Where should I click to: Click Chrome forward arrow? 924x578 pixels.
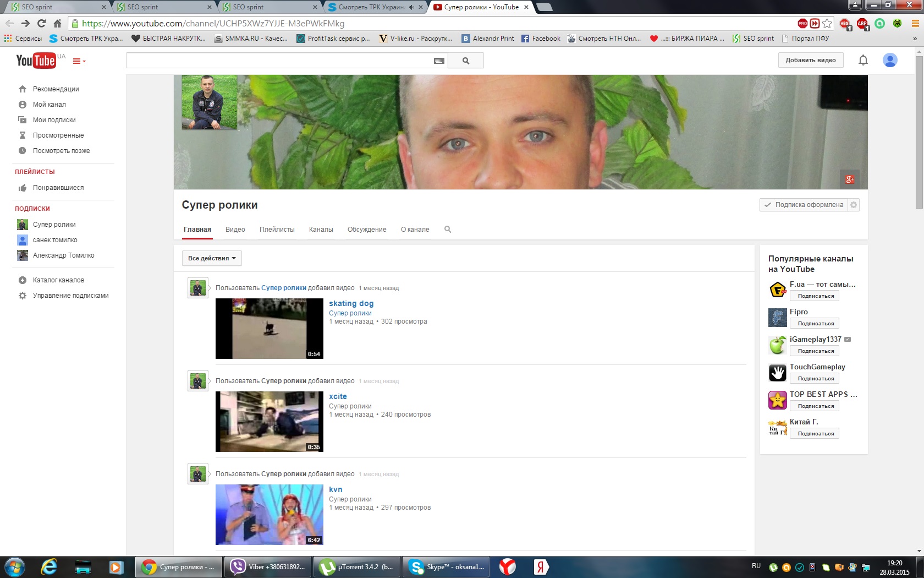point(25,23)
